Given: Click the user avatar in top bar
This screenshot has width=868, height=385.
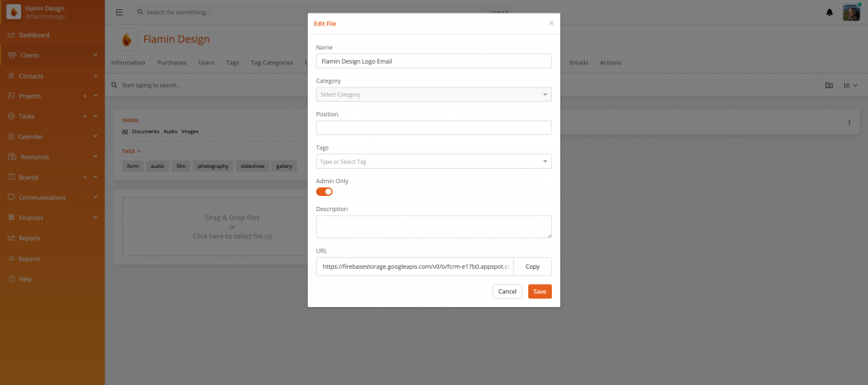Looking at the screenshot, I should (x=851, y=12).
